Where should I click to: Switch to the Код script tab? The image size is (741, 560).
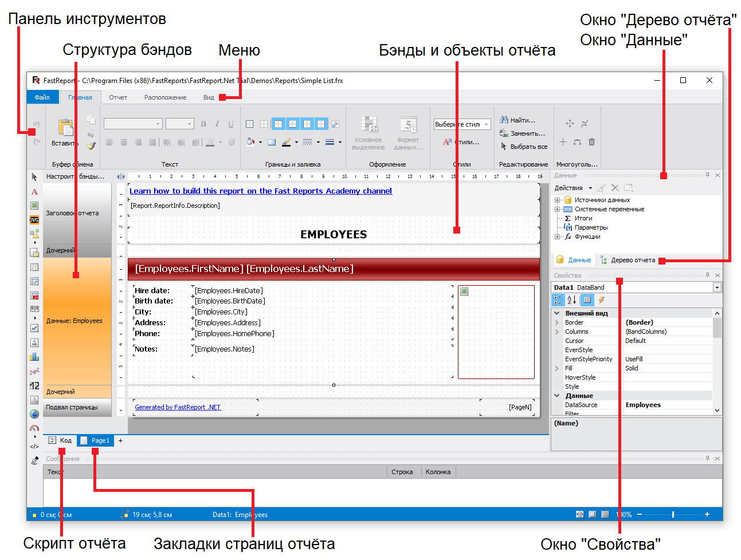60,440
